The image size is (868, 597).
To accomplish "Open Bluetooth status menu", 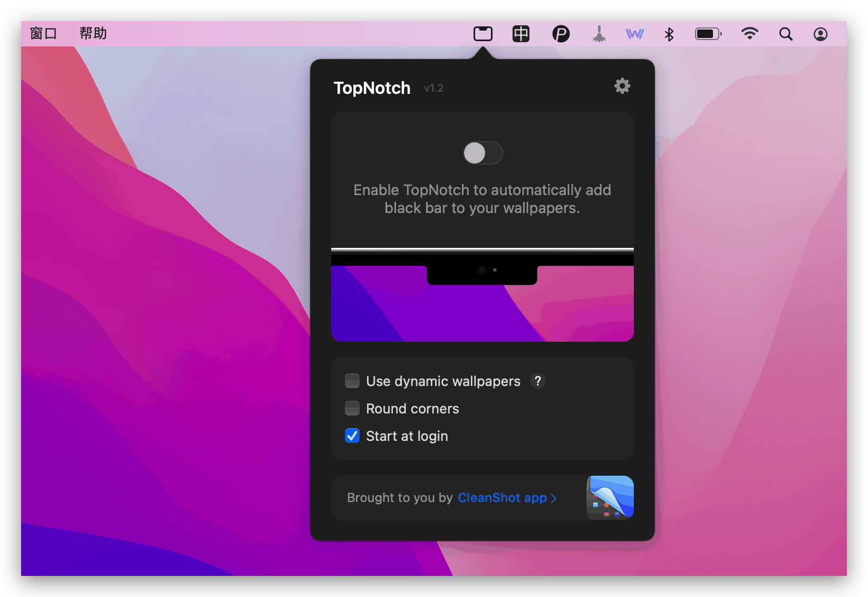I will tap(669, 34).
